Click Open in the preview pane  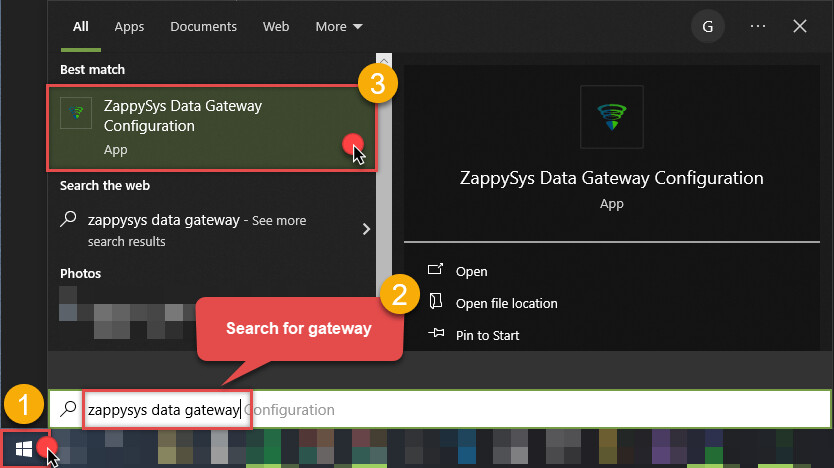pos(471,271)
